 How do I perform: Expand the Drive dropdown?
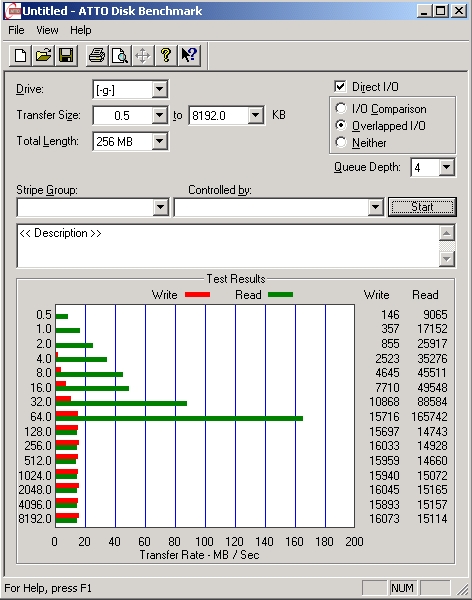tap(159, 90)
